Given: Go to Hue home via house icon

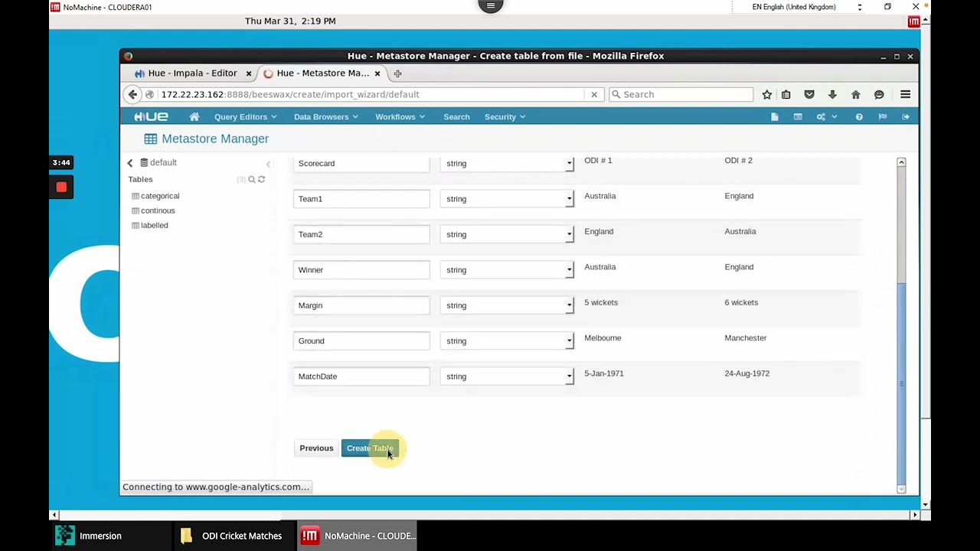Looking at the screenshot, I should click(194, 116).
